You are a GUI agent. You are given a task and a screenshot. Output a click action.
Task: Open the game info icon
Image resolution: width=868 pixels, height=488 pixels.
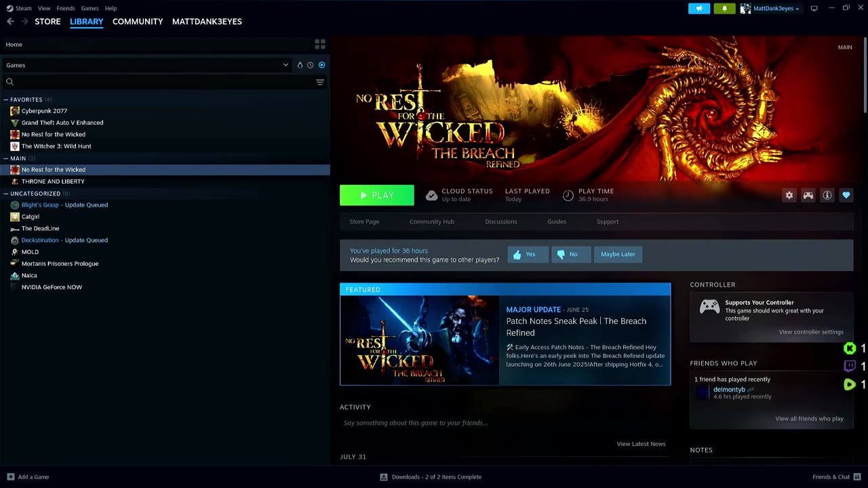(827, 195)
